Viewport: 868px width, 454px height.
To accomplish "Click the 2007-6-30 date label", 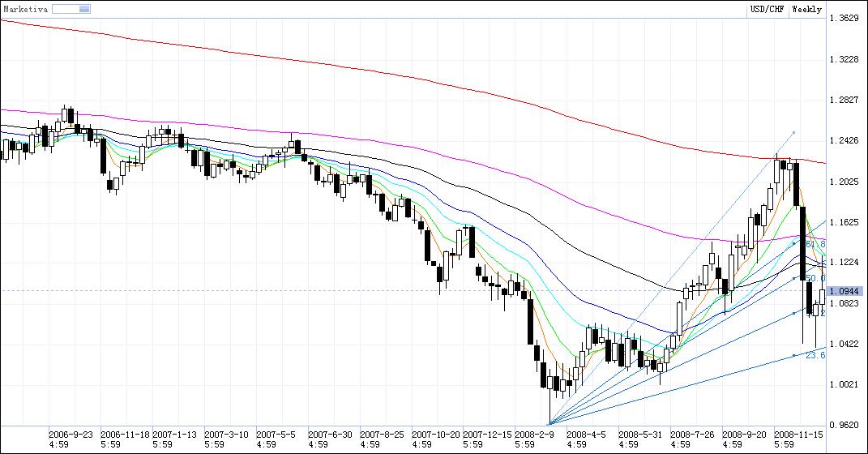I will point(330,435).
